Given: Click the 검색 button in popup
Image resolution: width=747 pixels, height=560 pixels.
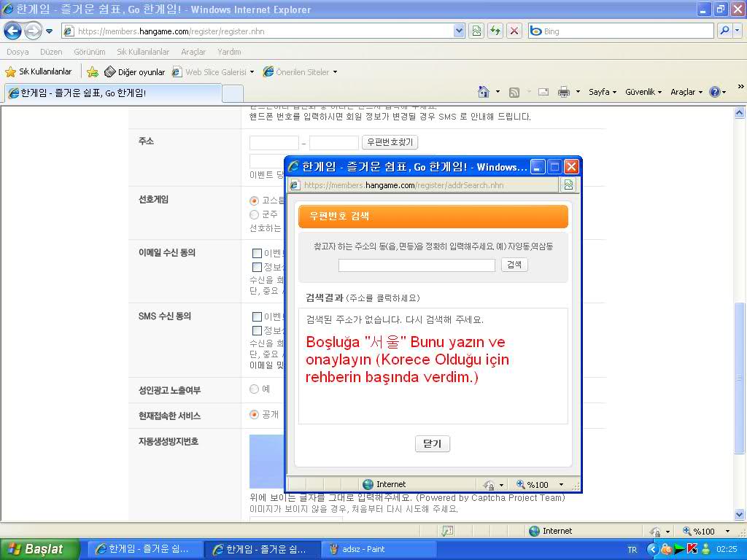Looking at the screenshot, I should pyautogui.click(x=514, y=265).
